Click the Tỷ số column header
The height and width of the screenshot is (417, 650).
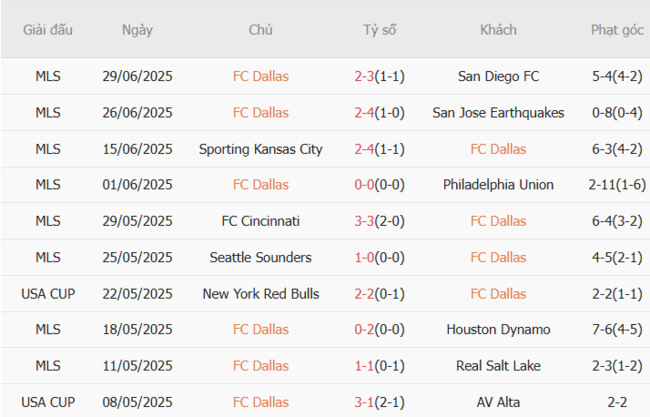[x=379, y=30]
